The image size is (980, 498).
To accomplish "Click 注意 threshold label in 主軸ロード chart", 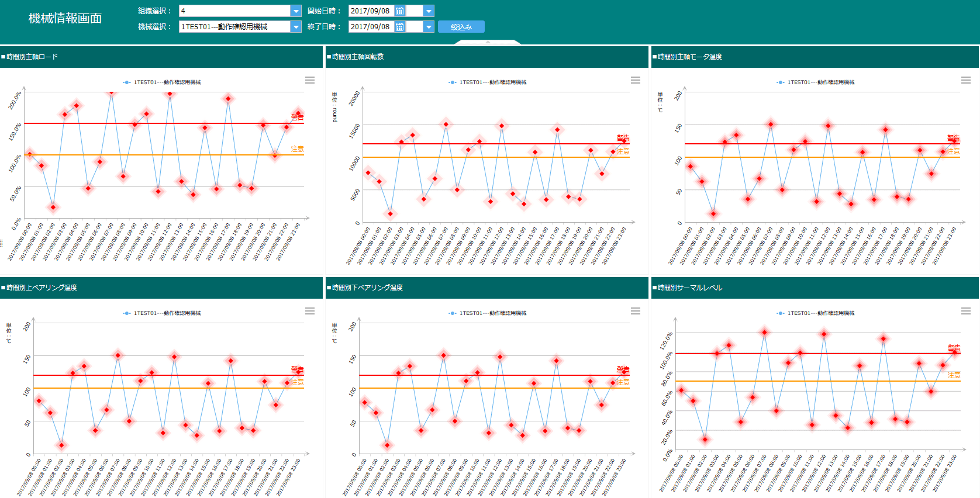I will 298,149.
